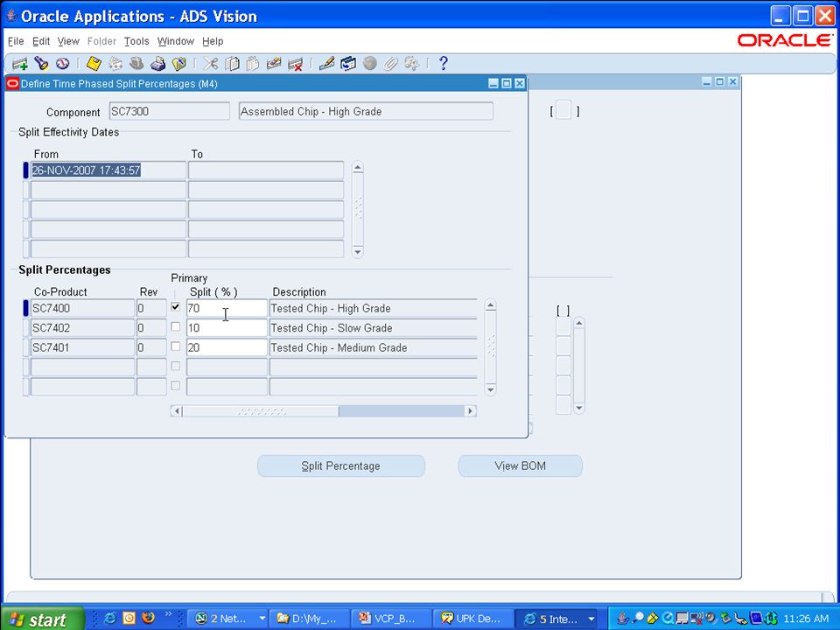This screenshot has width=840, height=630.
Task: Click the Print toolbar icon
Action: tap(157, 64)
